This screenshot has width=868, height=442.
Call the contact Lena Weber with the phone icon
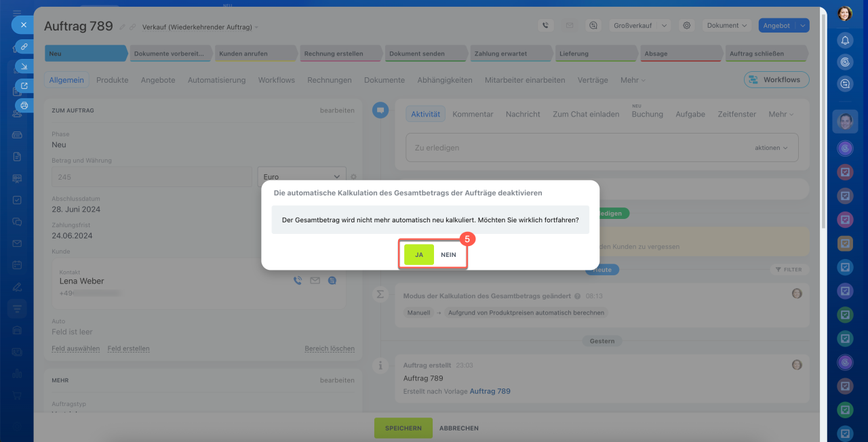pyautogui.click(x=298, y=280)
